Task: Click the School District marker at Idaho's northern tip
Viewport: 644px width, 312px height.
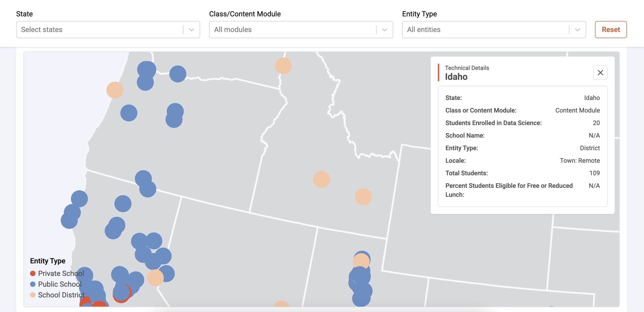Action: 283,66
